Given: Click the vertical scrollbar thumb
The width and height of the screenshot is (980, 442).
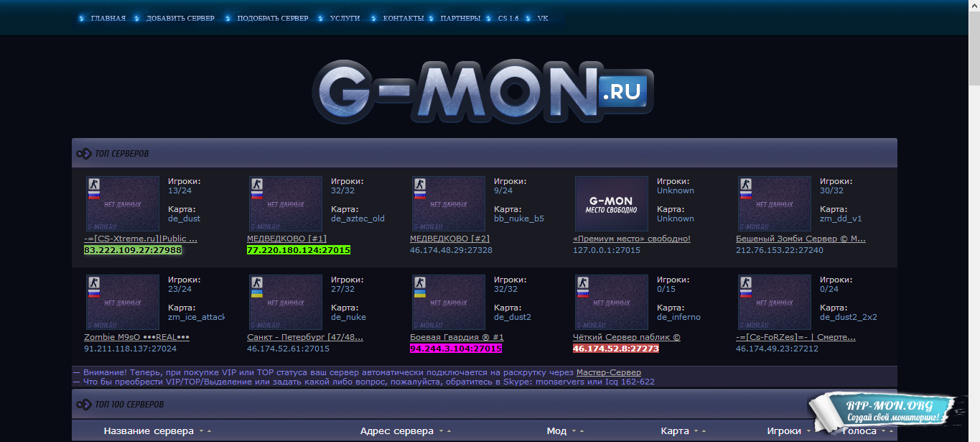Looking at the screenshot, I should point(974,47).
